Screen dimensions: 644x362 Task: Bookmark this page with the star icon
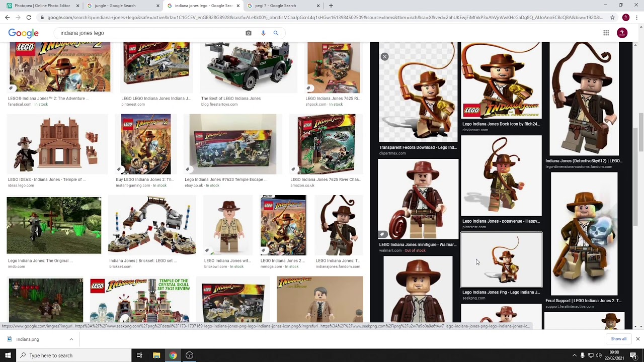[612, 18]
